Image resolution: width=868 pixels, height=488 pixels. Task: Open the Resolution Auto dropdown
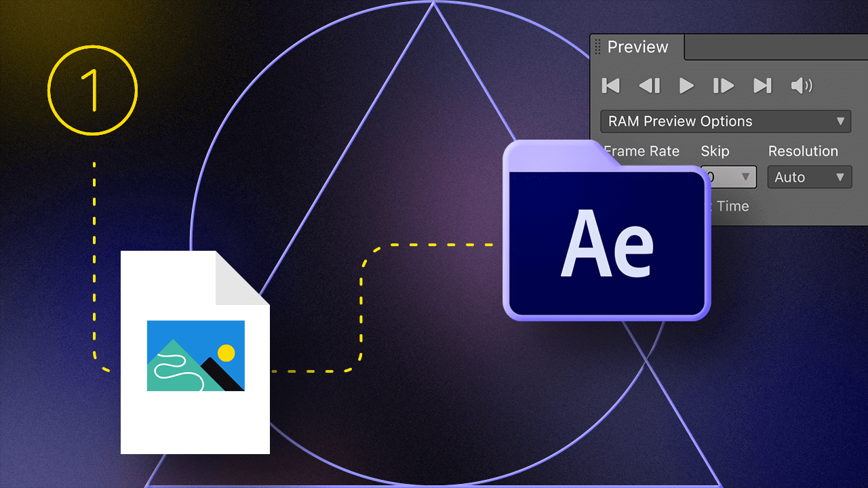[x=810, y=177]
